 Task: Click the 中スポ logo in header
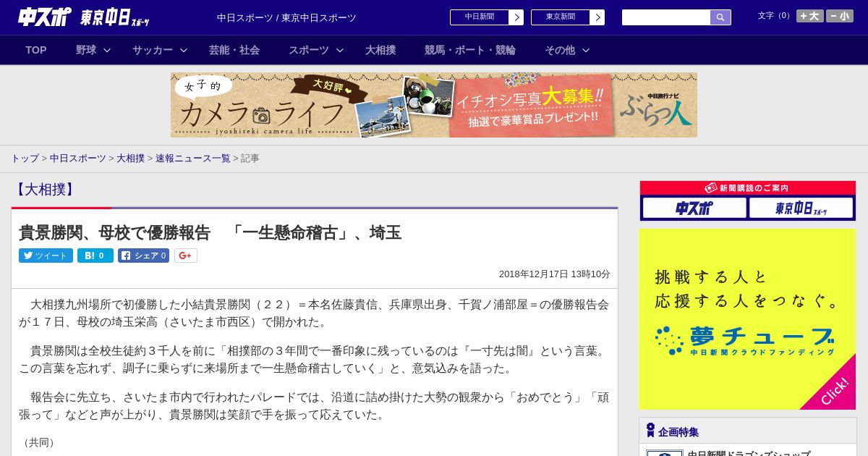[x=45, y=17]
